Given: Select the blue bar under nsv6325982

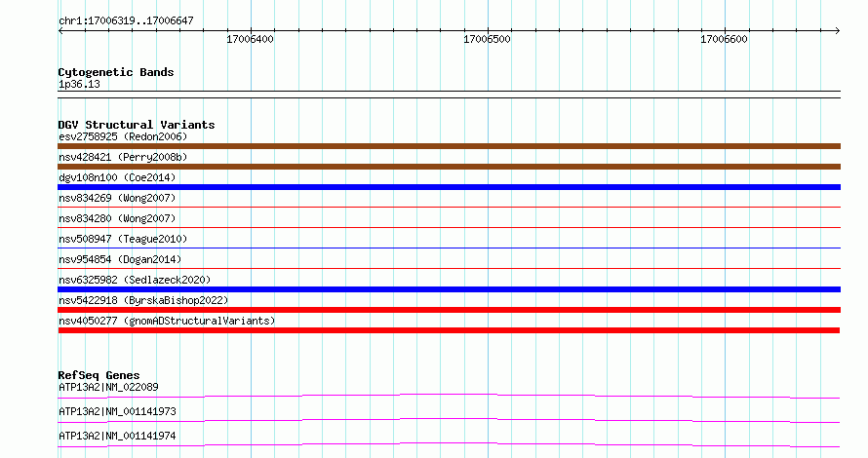Looking at the screenshot, I should click(449, 289).
